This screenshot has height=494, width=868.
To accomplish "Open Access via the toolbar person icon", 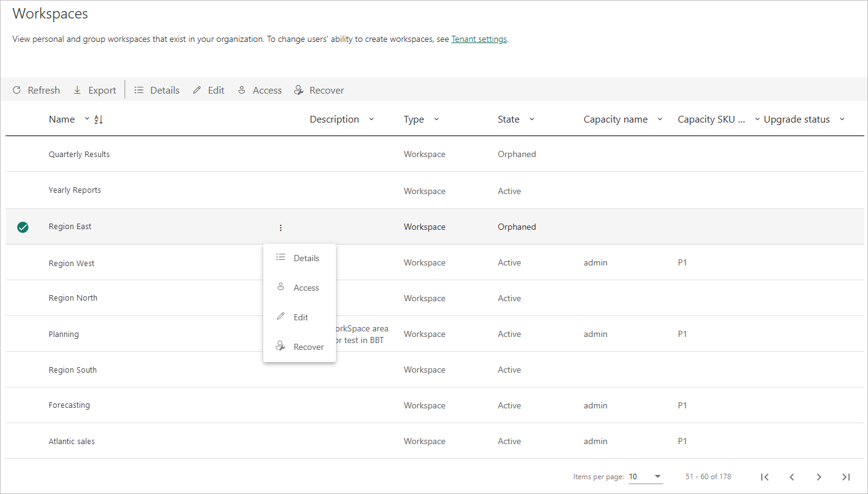I will 241,90.
